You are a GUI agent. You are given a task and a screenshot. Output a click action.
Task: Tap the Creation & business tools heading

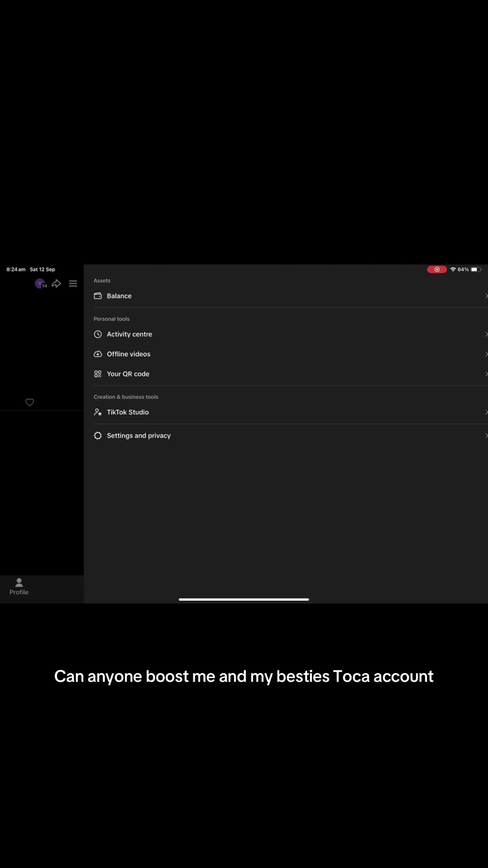[x=126, y=397]
